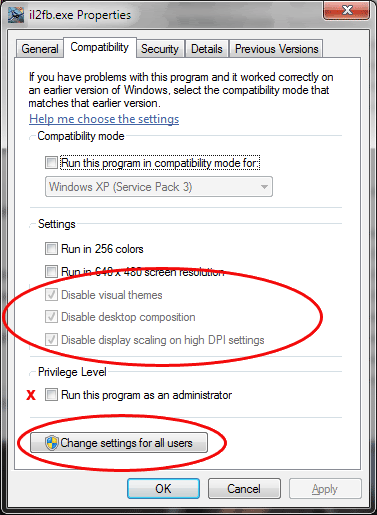The image size is (377, 515).
Task: Click the il2fb.exe title bar icon
Action: tap(16, 15)
